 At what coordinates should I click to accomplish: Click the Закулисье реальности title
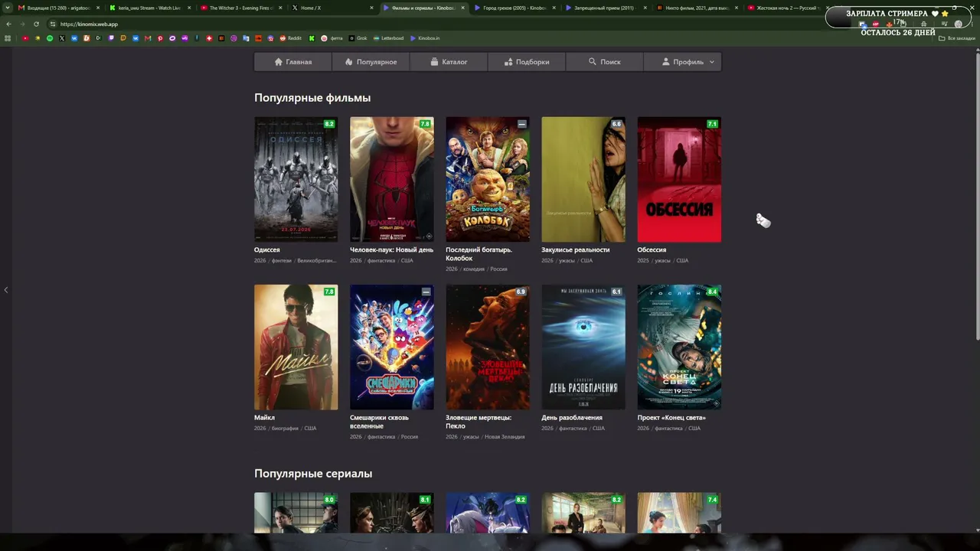(575, 249)
